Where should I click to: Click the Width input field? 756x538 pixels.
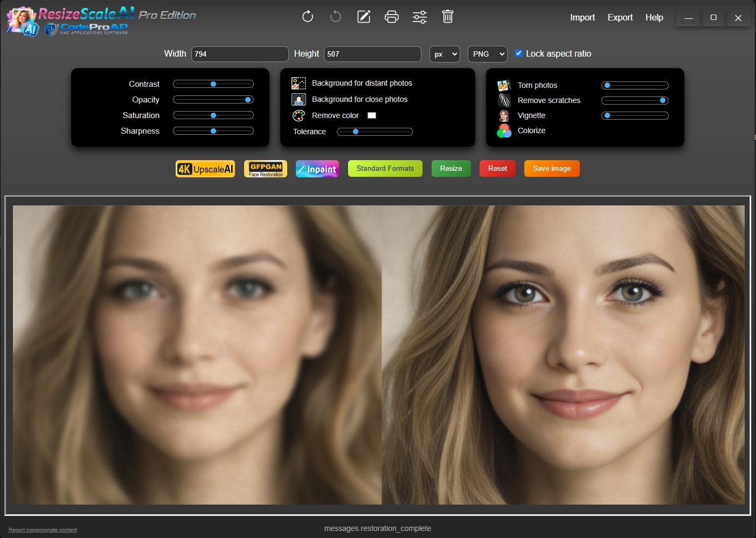tap(240, 54)
